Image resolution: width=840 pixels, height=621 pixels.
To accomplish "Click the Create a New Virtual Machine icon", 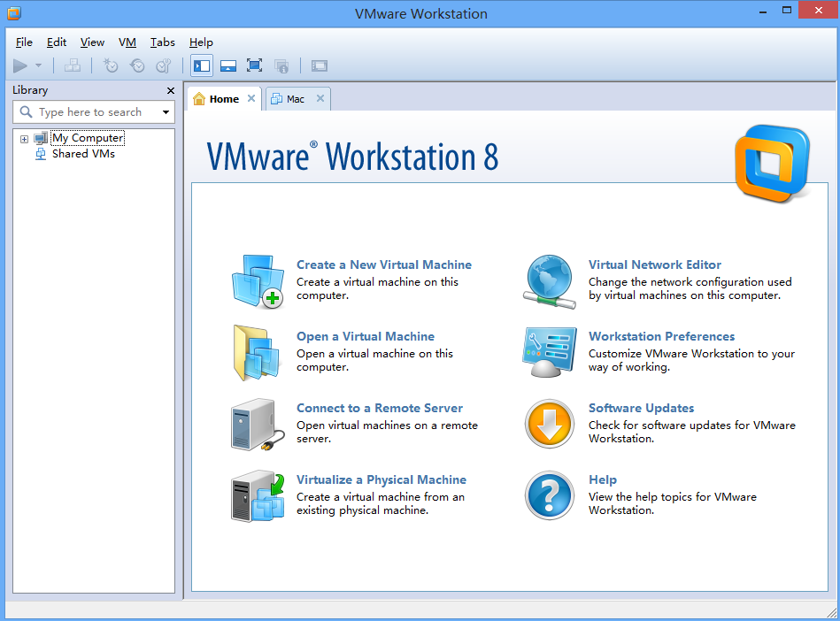I will pyautogui.click(x=258, y=281).
